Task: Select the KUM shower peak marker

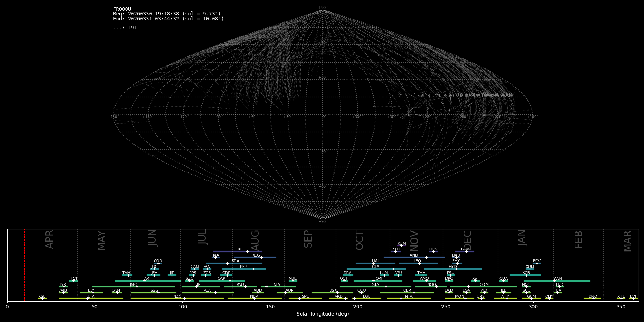Action: [401, 245]
